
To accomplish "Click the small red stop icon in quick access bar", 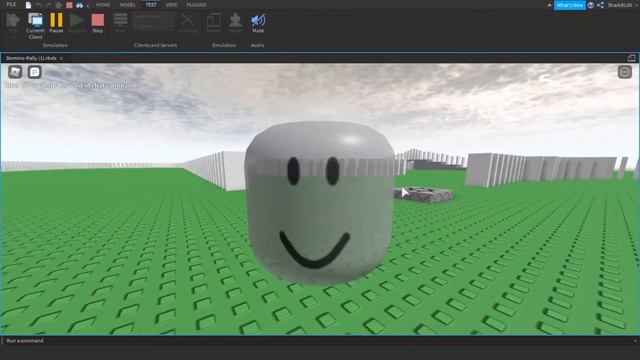I will pyautogui.click(x=69, y=5).
